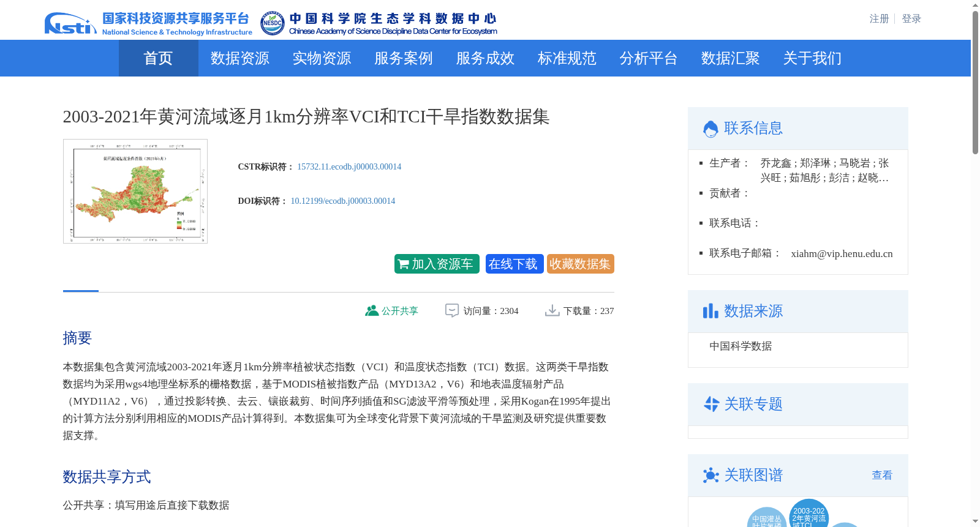Click the 贡献者 label
This screenshot has width=980, height=527.
click(730, 193)
